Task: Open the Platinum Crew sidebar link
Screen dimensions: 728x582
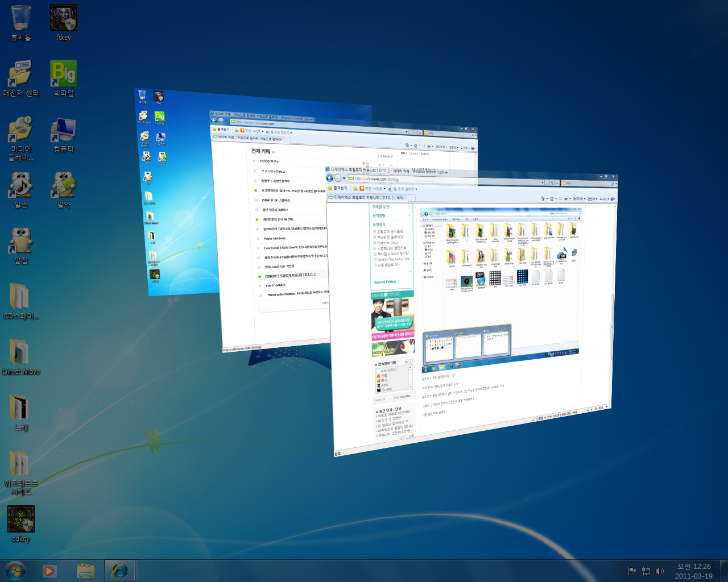Action: (388, 243)
